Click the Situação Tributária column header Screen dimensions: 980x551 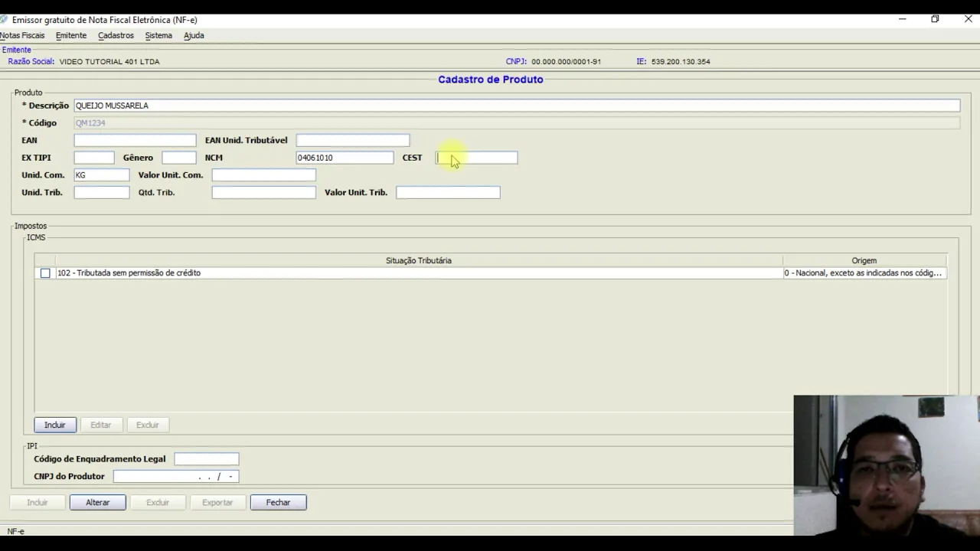pos(419,261)
